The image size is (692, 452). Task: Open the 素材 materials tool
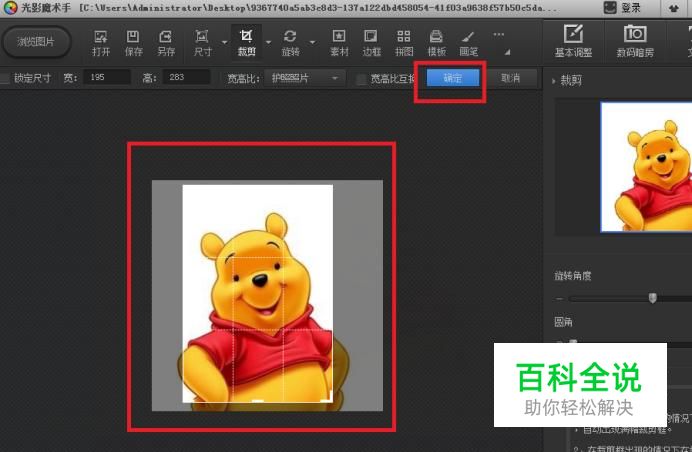pyautogui.click(x=339, y=43)
